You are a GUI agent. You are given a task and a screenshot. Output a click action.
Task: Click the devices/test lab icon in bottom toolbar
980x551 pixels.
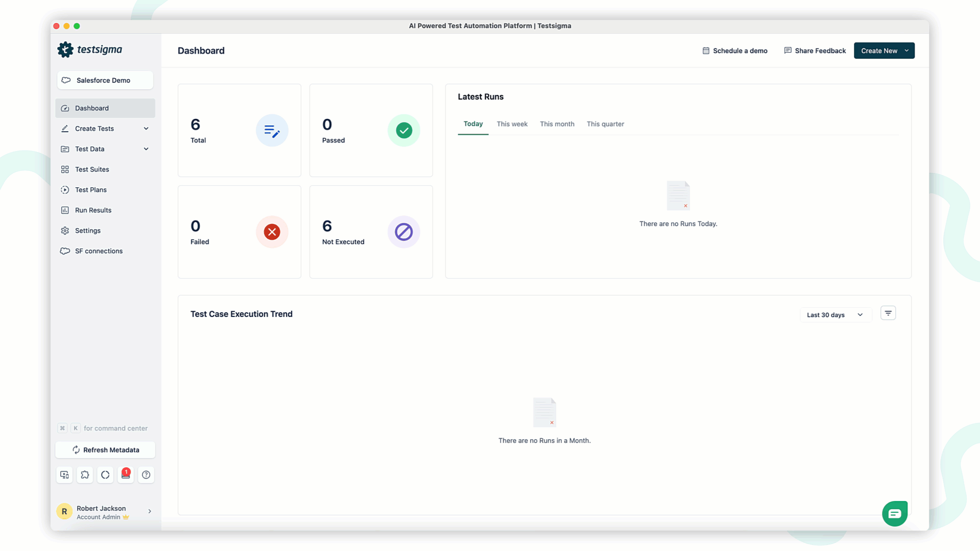click(x=64, y=475)
